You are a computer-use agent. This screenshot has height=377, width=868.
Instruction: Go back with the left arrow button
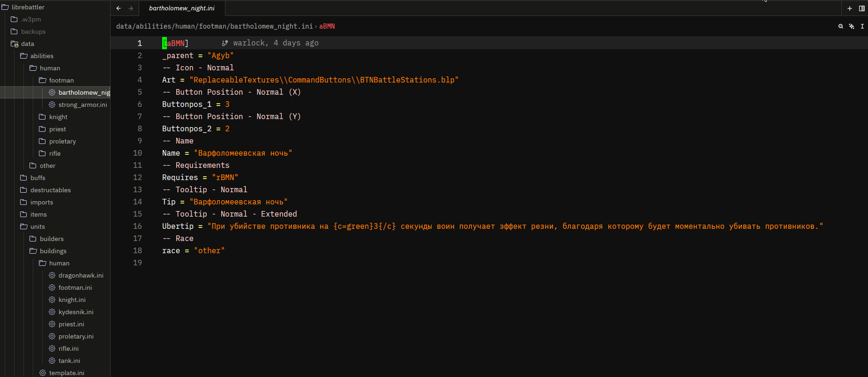click(x=119, y=8)
